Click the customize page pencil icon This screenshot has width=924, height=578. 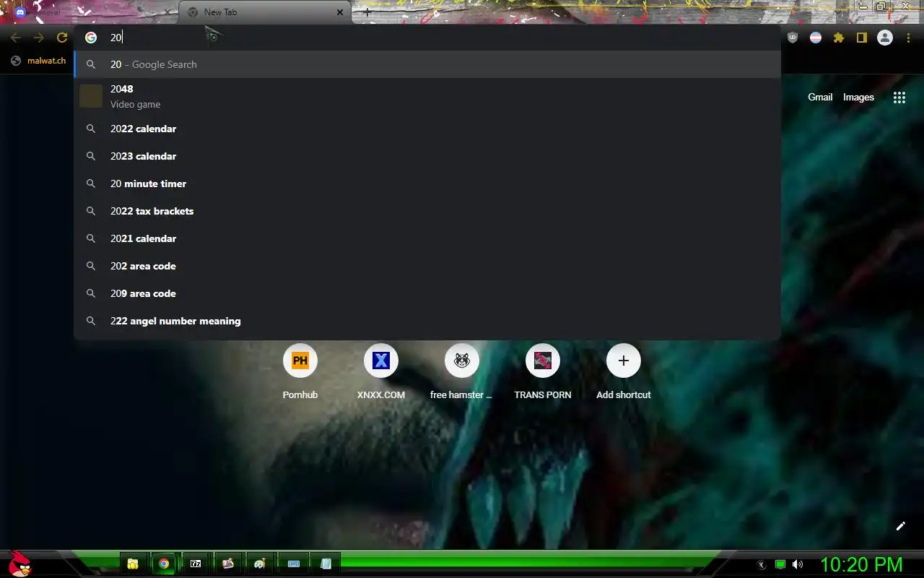(x=900, y=526)
